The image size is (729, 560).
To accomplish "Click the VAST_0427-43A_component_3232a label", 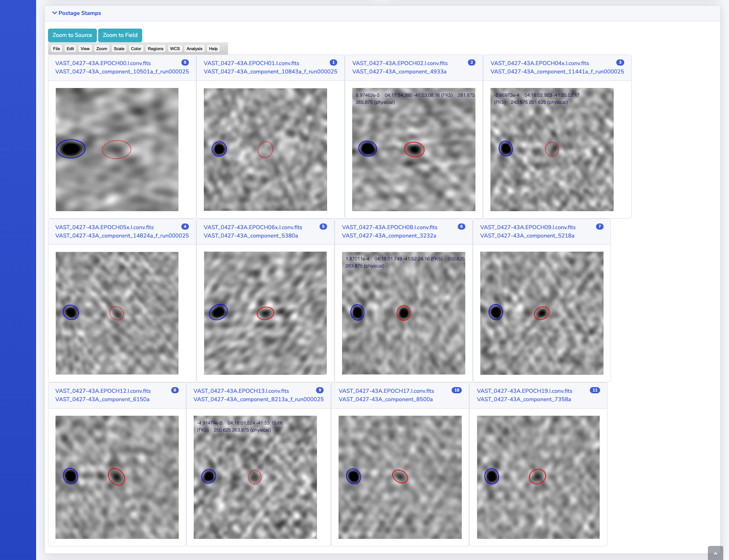I will pos(389,236).
